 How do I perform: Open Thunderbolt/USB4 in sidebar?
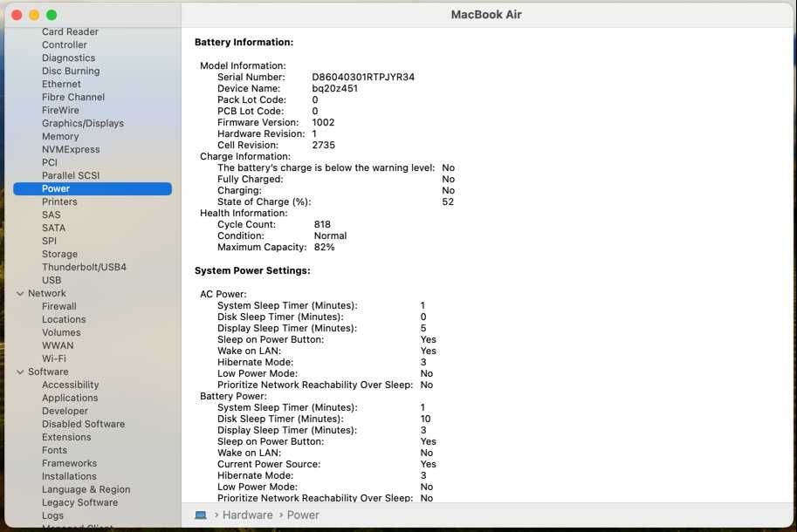pyautogui.click(x=84, y=267)
